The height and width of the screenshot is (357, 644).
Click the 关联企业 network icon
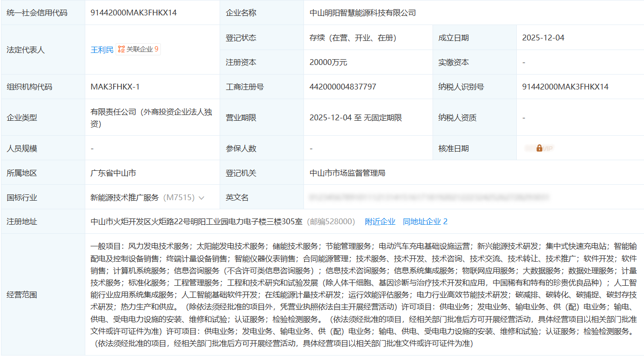pos(121,50)
